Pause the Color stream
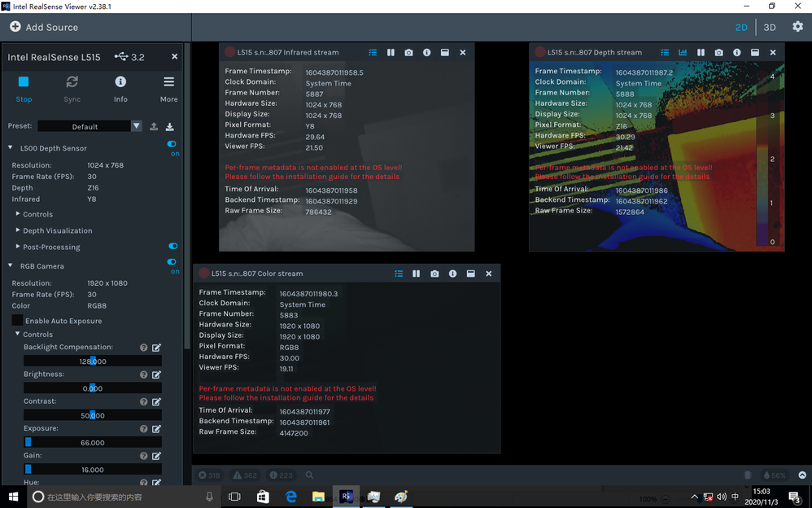 pyautogui.click(x=416, y=274)
